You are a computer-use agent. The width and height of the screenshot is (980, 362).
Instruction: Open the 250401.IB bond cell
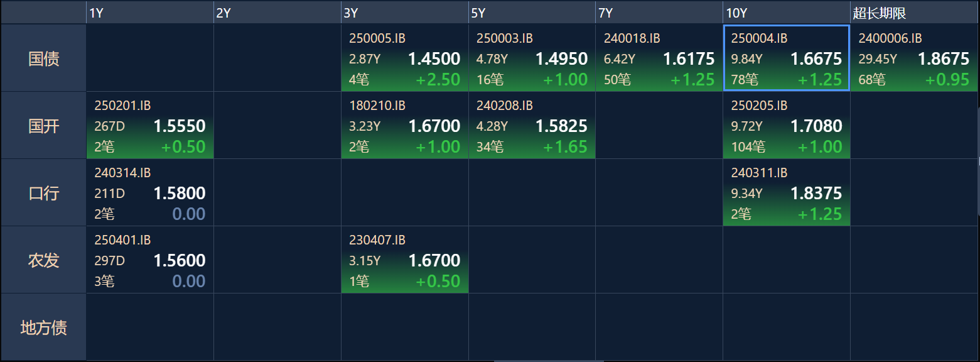click(x=149, y=260)
